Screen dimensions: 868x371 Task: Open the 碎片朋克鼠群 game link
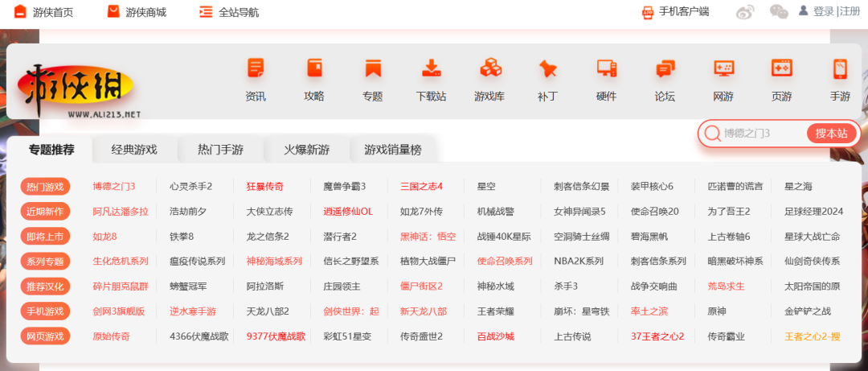coord(121,286)
